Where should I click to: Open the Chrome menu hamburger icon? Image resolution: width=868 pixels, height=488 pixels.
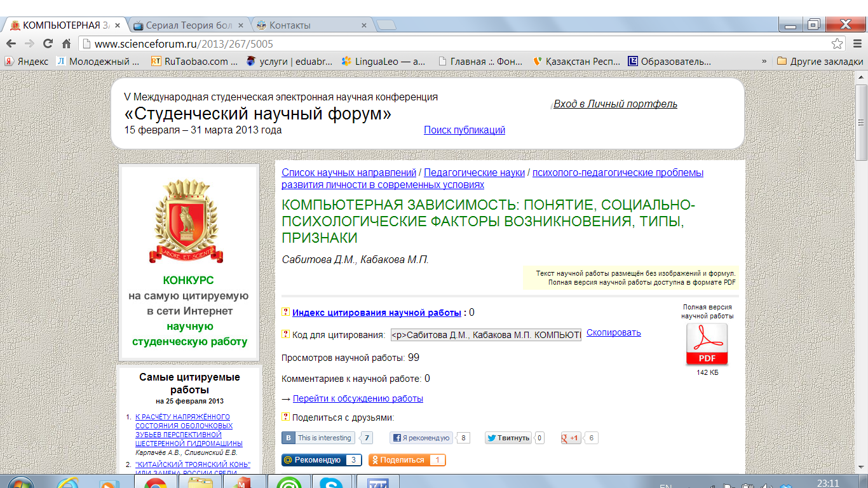click(x=855, y=44)
